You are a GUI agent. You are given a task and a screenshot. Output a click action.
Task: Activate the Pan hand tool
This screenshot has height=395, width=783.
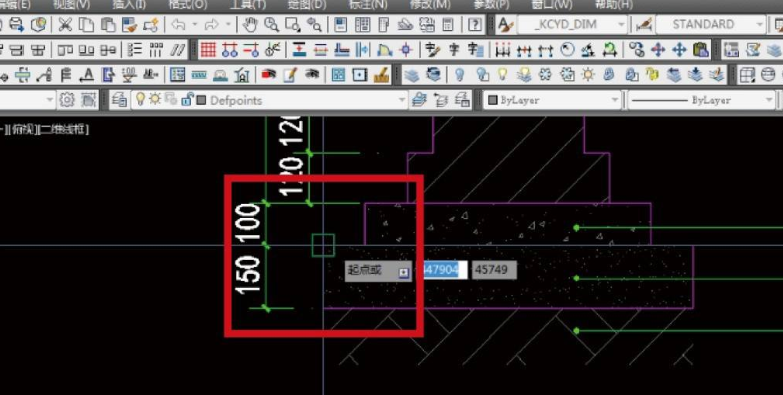[x=250, y=24]
